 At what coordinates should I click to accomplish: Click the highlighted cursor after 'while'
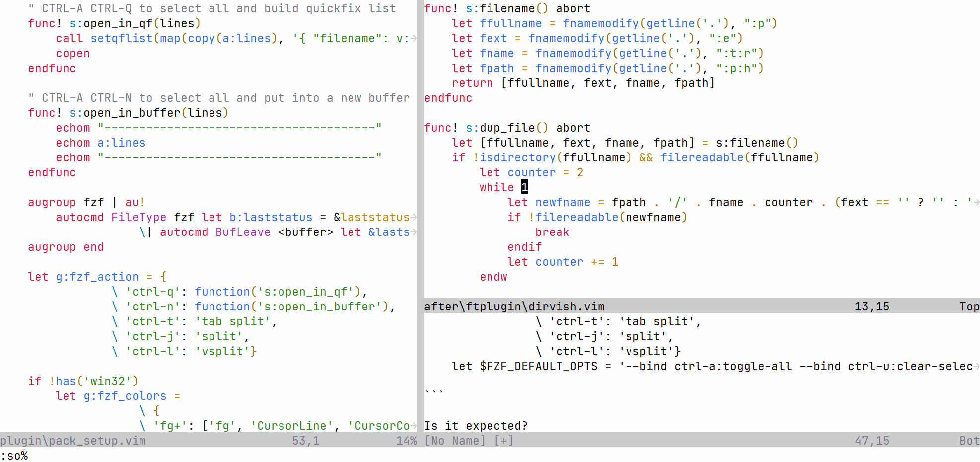525,187
